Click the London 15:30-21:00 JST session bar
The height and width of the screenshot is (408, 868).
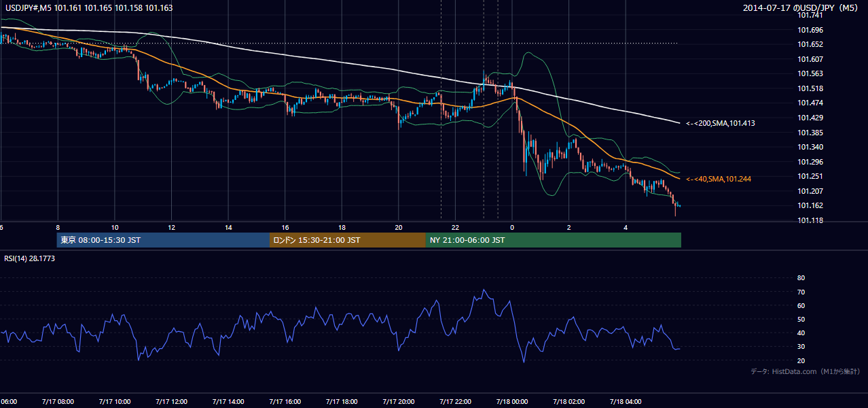pyautogui.click(x=348, y=240)
